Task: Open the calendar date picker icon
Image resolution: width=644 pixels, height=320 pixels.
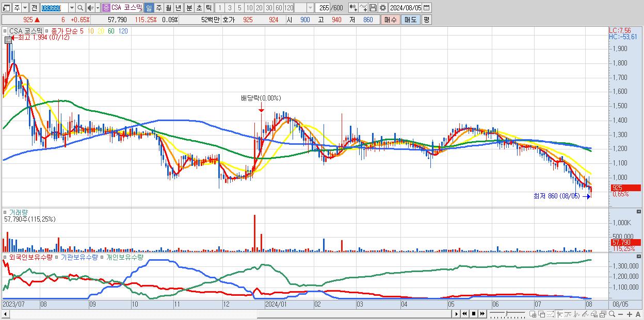Action: 426,8
